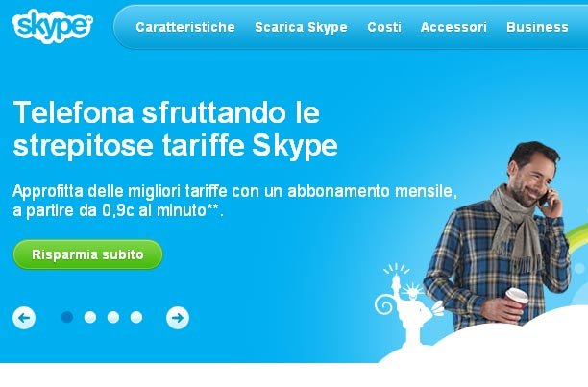The width and height of the screenshot is (588, 387).
Task: Open the Accessori menu item
Action: pos(453,27)
